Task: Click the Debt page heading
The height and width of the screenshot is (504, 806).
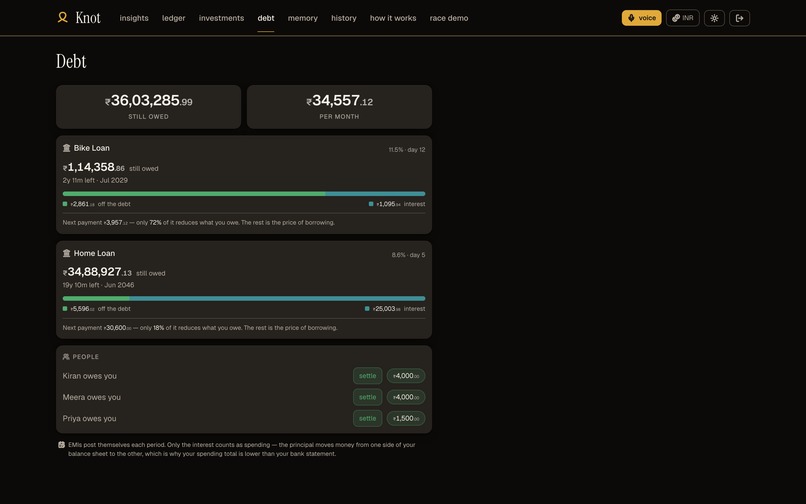Action: [71, 61]
